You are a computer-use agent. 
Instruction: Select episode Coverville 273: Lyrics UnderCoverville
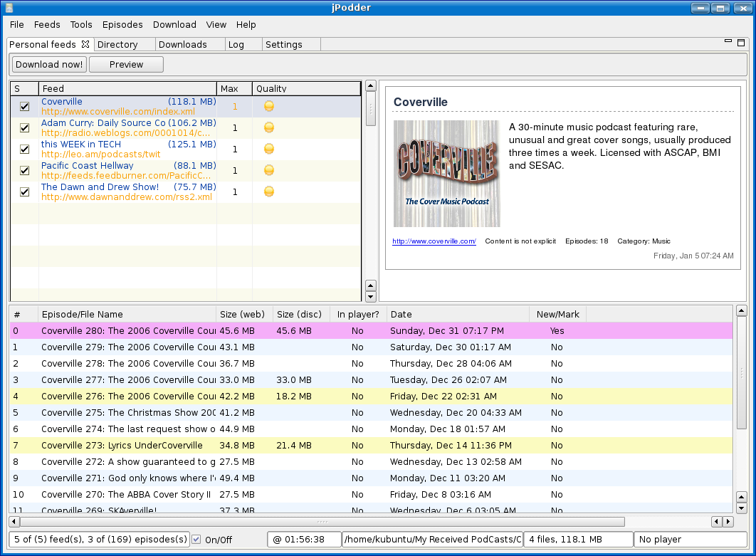tap(372, 446)
